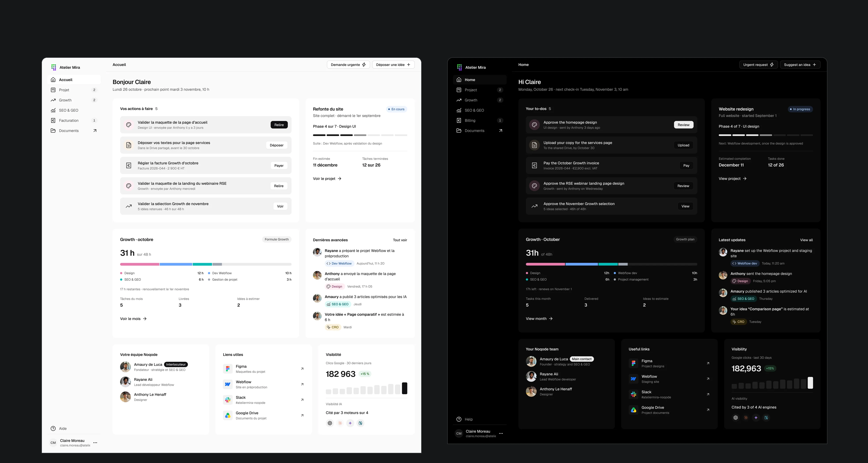
Task: Click the Help question-mark icon in dark window
Action: coord(459,419)
